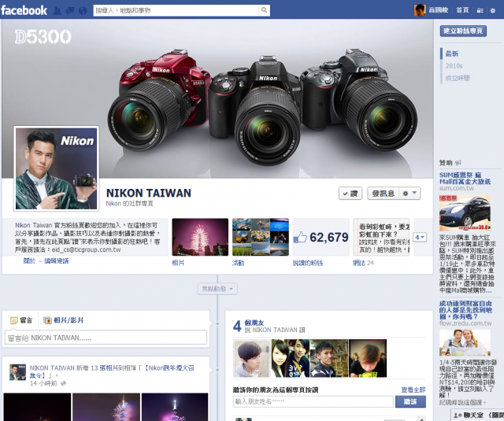Open SUM感恩祭 sponsored ad title
Screen dimensions: 504x421
pos(465,178)
